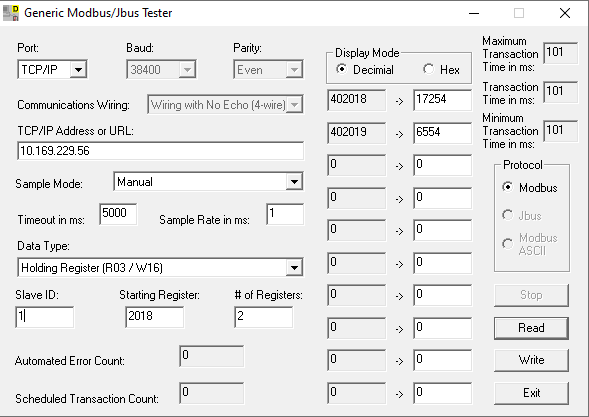Click the Modbus tester app icon in title bar
Viewport: 589px width, 417px height.
click(x=11, y=13)
